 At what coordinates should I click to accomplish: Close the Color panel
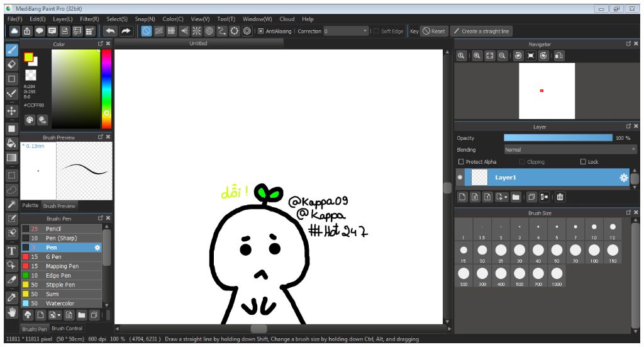click(x=108, y=43)
